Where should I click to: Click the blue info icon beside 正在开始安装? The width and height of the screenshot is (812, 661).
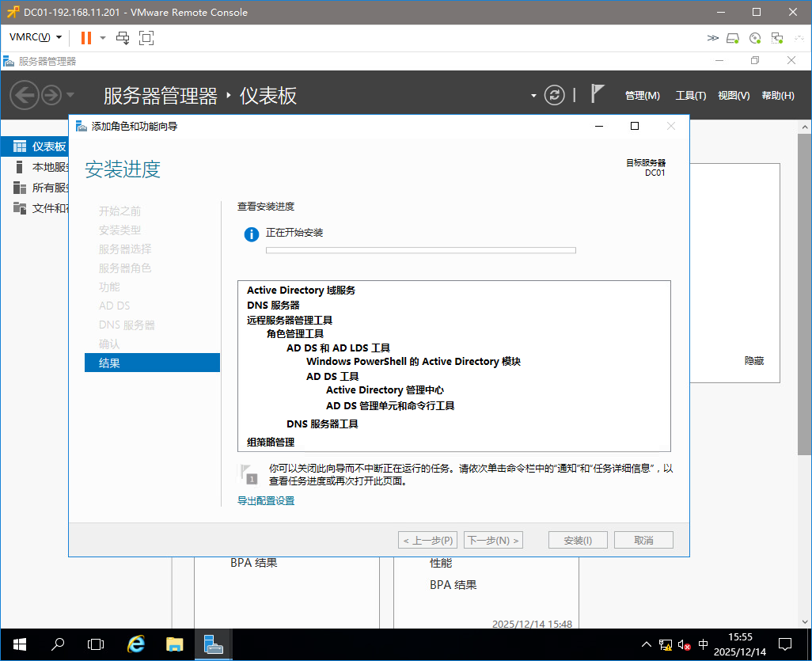point(251,234)
